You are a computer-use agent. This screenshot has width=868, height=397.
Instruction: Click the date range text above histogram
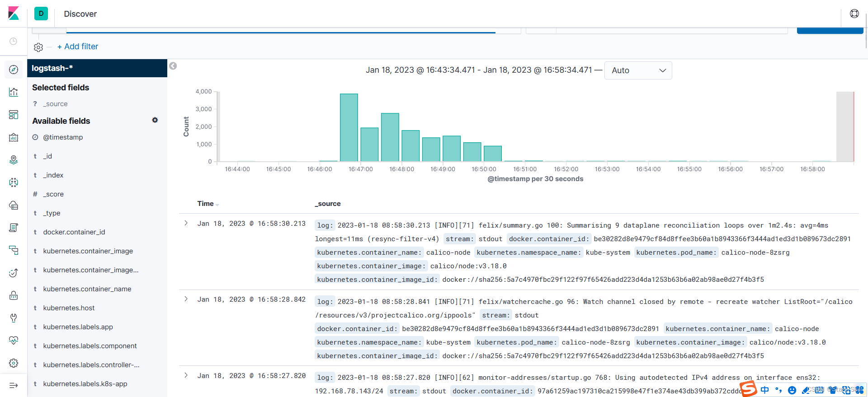tap(479, 70)
